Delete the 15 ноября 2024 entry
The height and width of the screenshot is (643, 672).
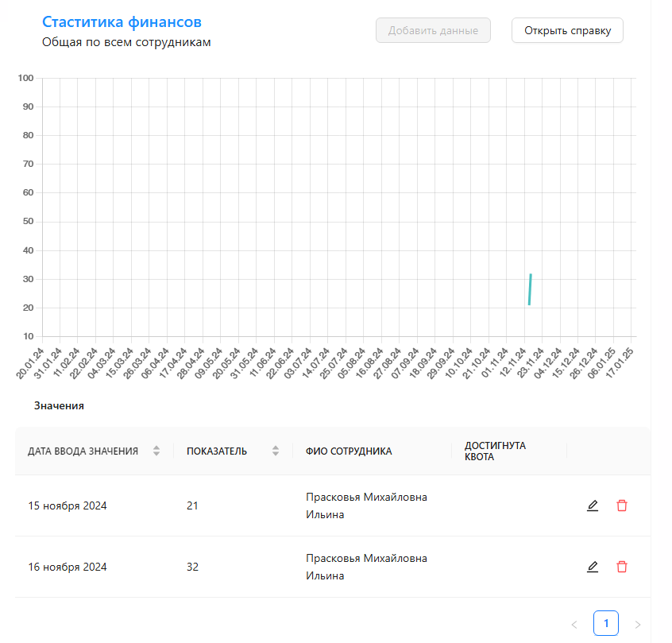[622, 505]
